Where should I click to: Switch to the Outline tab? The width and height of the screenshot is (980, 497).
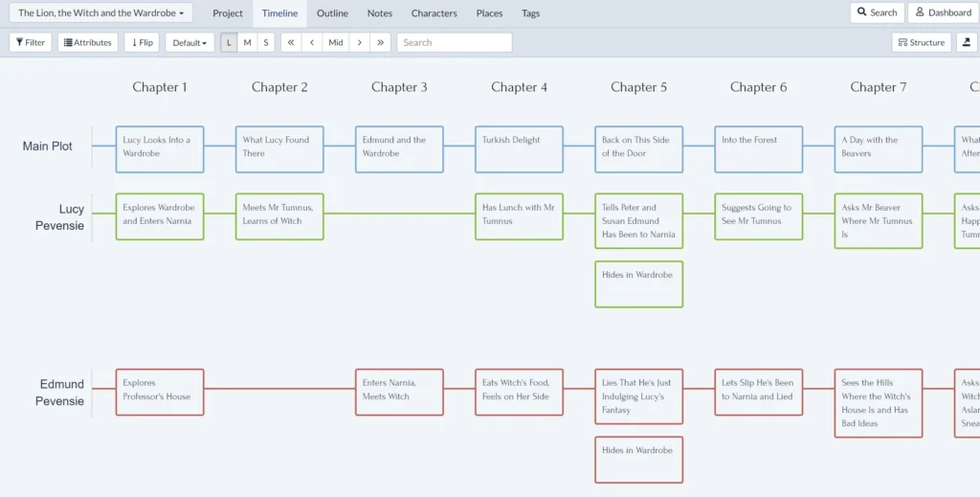pyautogui.click(x=332, y=13)
